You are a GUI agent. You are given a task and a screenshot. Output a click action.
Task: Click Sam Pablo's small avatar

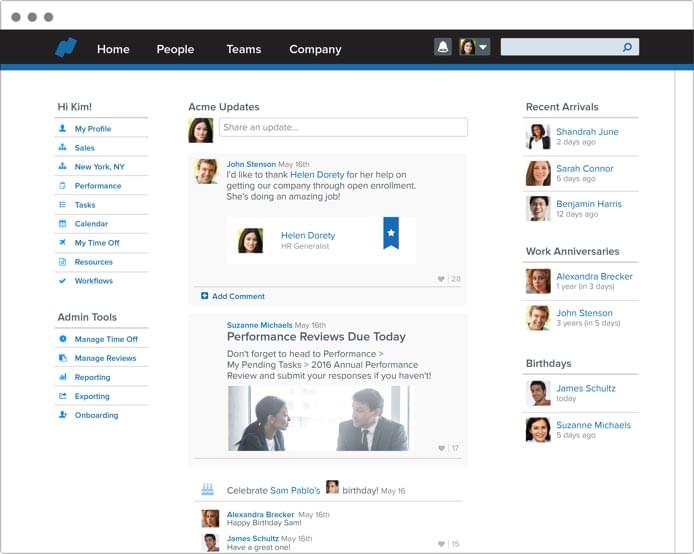coord(332,487)
